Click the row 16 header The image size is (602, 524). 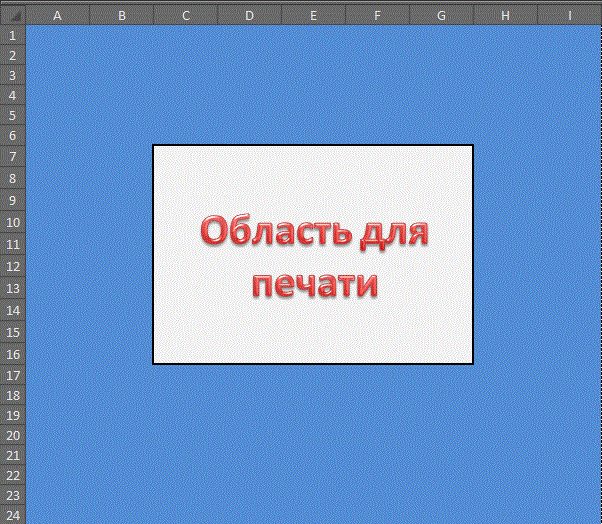[12, 354]
